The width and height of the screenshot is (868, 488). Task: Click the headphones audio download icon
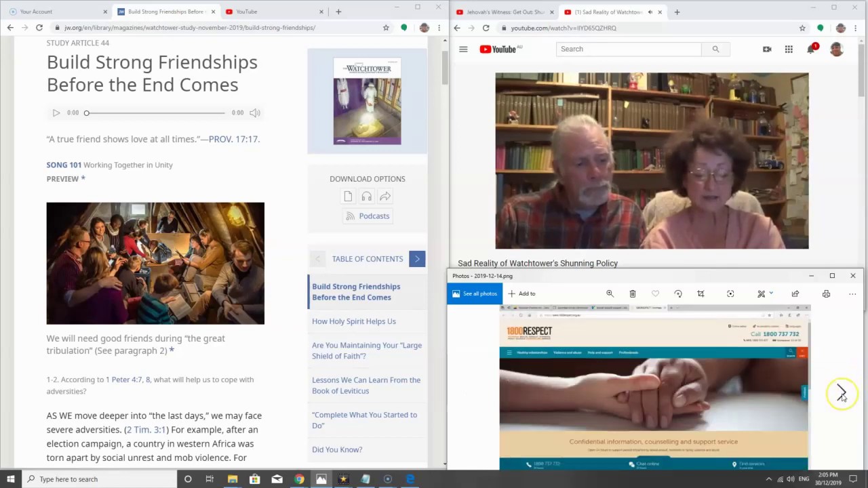[367, 197]
